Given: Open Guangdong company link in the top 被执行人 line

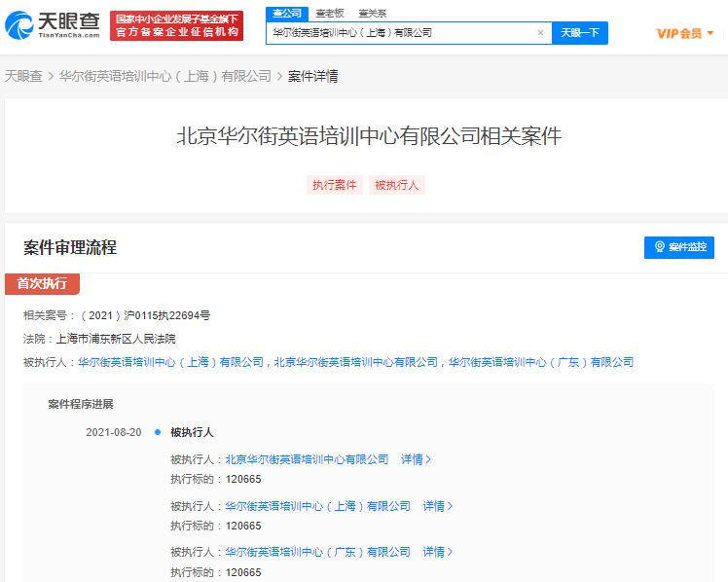Looking at the screenshot, I should [x=541, y=362].
